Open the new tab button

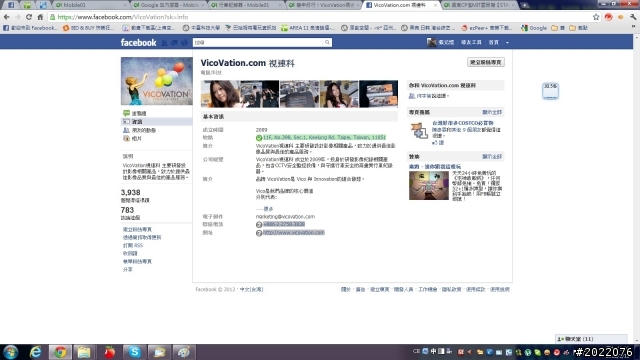(524, 5)
